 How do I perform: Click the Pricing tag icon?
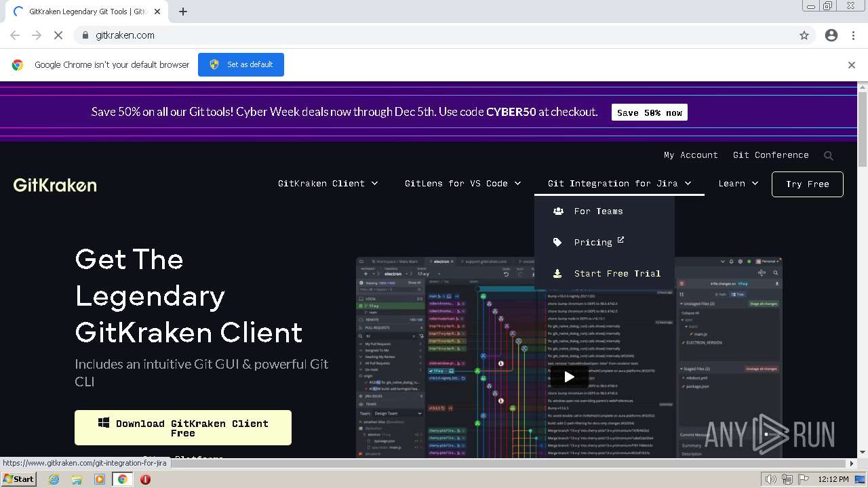[557, 243]
